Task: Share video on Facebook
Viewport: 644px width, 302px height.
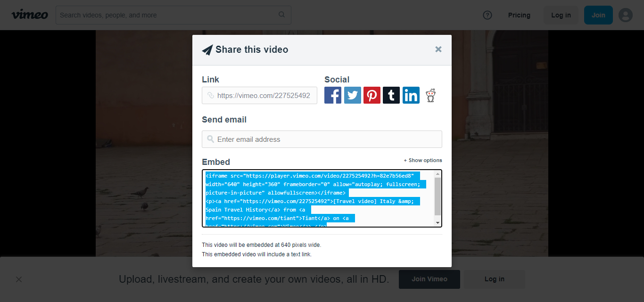Action: [x=333, y=96]
